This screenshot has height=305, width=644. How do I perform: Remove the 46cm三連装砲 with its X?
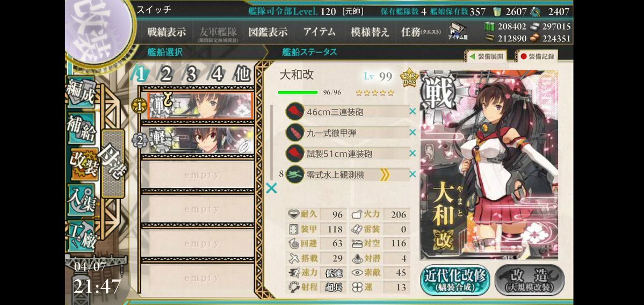click(413, 111)
